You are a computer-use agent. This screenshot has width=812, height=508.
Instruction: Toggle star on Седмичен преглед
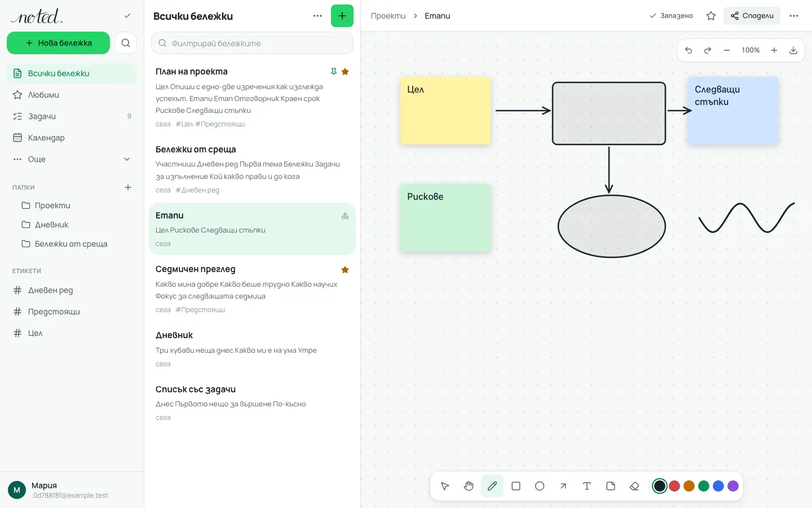click(345, 270)
